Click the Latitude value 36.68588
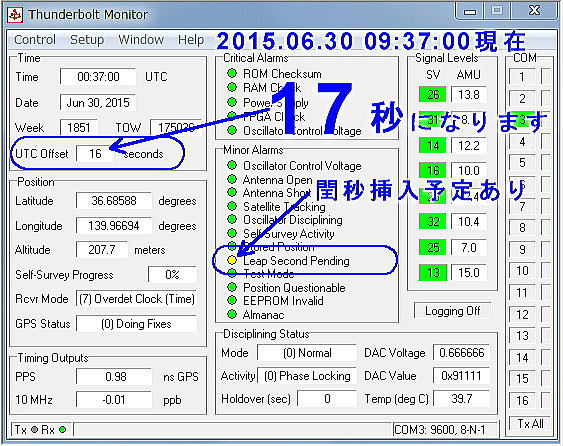This screenshot has height=446, width=563. coord(113,200)
